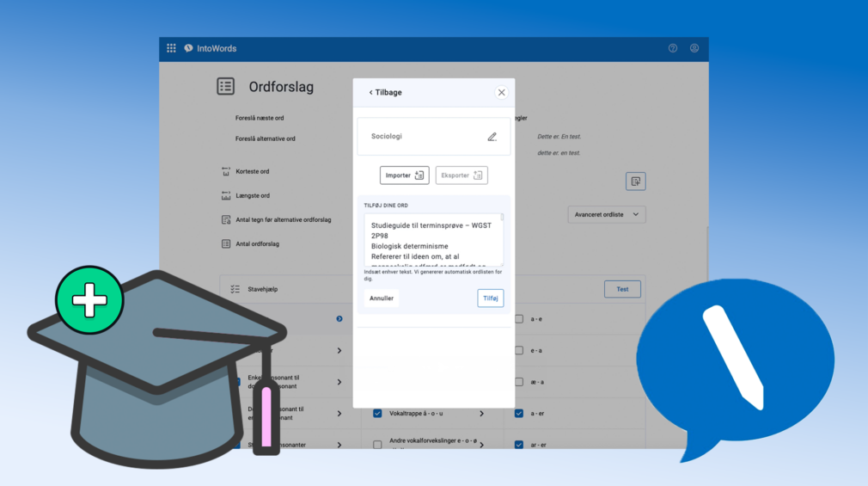This screenshot has width=868, height=486.
Task: Click the 'Dette er. En test.' sample text
Action: (559, 136)
